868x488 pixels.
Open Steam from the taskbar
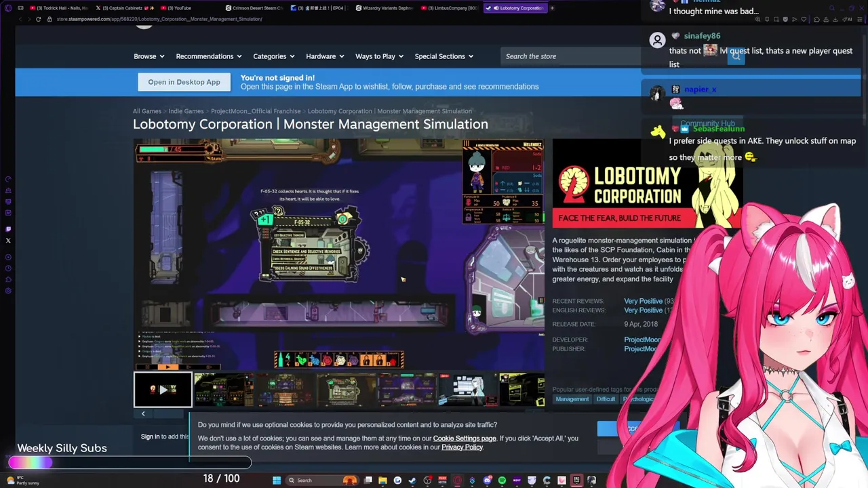point(412,481)
